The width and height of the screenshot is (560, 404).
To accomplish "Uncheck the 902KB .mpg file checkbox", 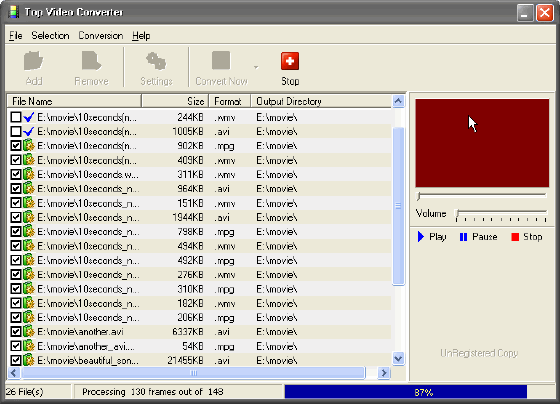I will coord(16,146).
